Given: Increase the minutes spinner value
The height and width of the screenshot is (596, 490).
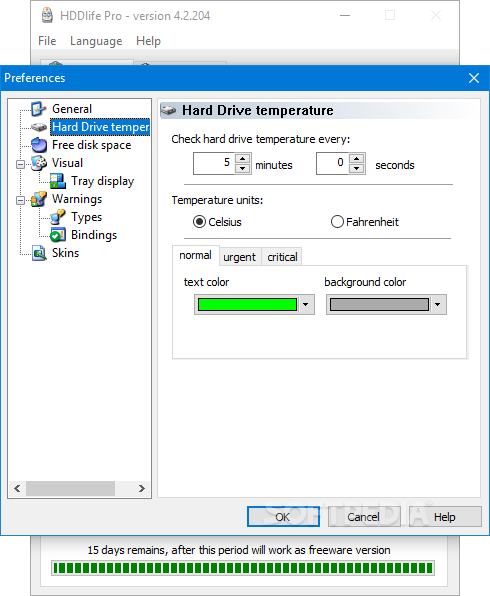Looking at the screenshot, I should [x=243, y=159].
